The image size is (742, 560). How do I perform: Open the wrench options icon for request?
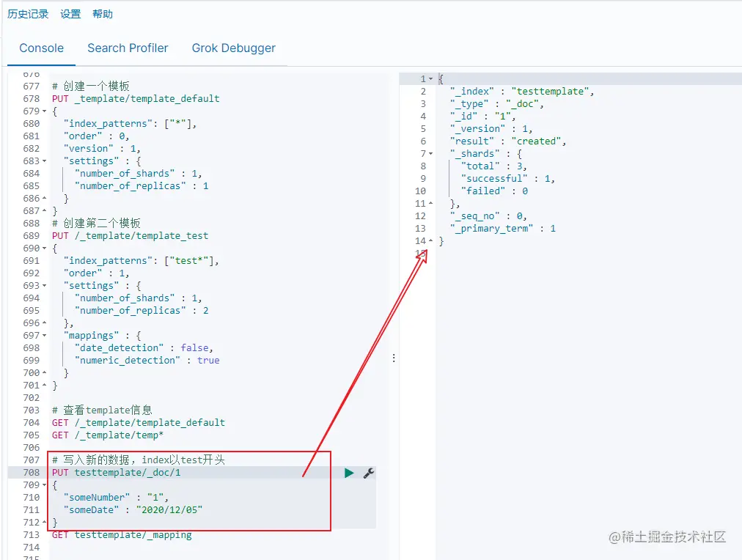[x=369, y=473]
